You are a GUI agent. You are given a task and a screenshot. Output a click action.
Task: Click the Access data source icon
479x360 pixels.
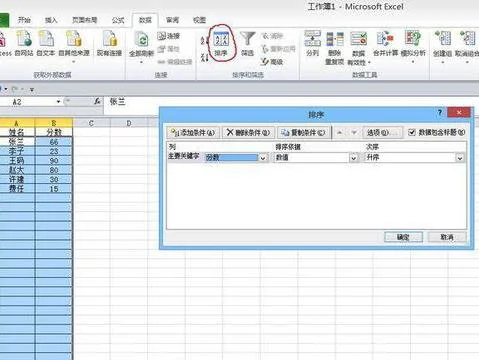[4, 43]
